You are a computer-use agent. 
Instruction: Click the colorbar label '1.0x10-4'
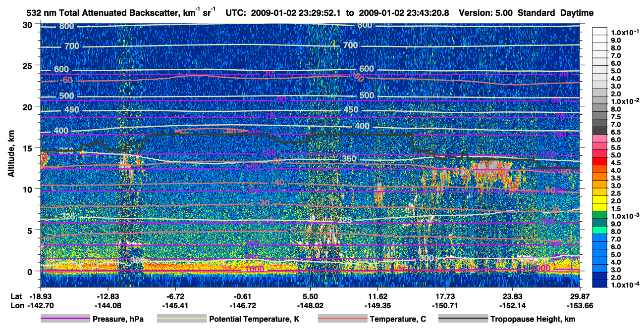click(626, 284)
